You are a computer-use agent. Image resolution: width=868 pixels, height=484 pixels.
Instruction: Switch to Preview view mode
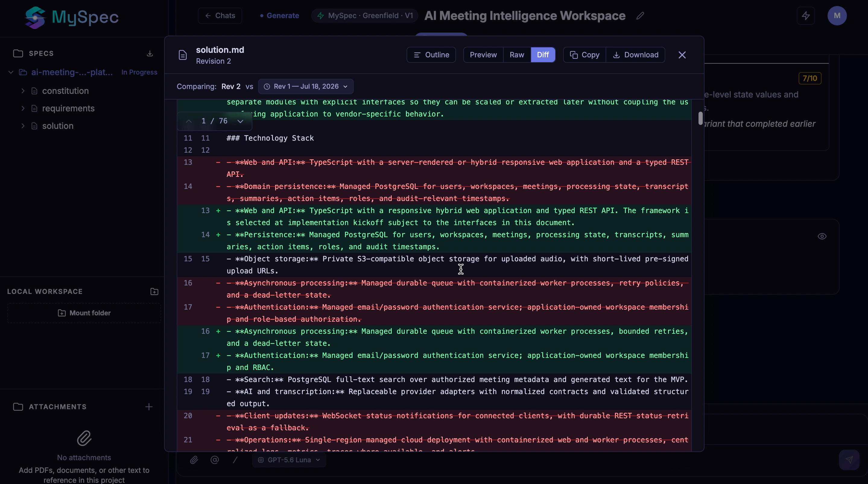tap(483, 55)
